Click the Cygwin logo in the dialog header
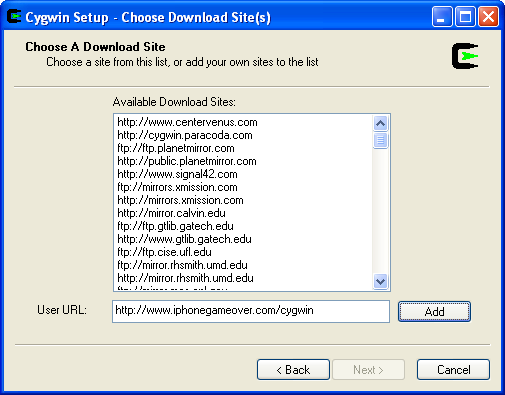The image size is (505, 395). pos(465,56)
